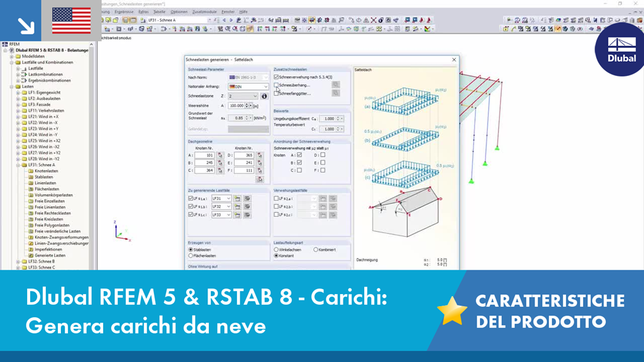The width and height of the screenshot is (644, 362).
Task: Select the Flächenlasten radio button
Action: [x=191, y=256]
